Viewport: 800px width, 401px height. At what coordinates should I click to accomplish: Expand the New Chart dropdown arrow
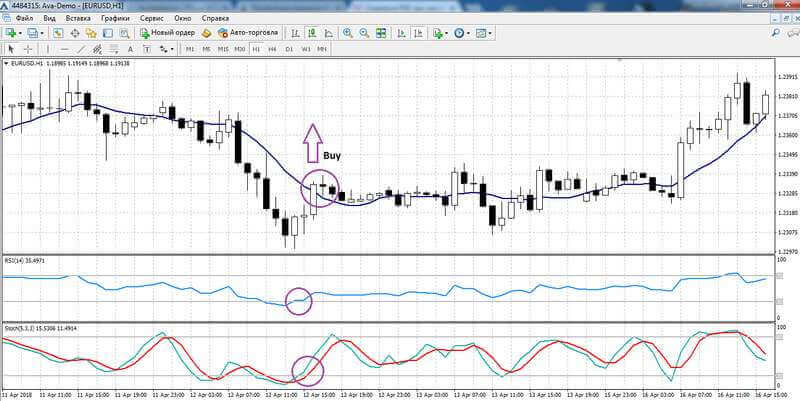[x=20, y=33]
